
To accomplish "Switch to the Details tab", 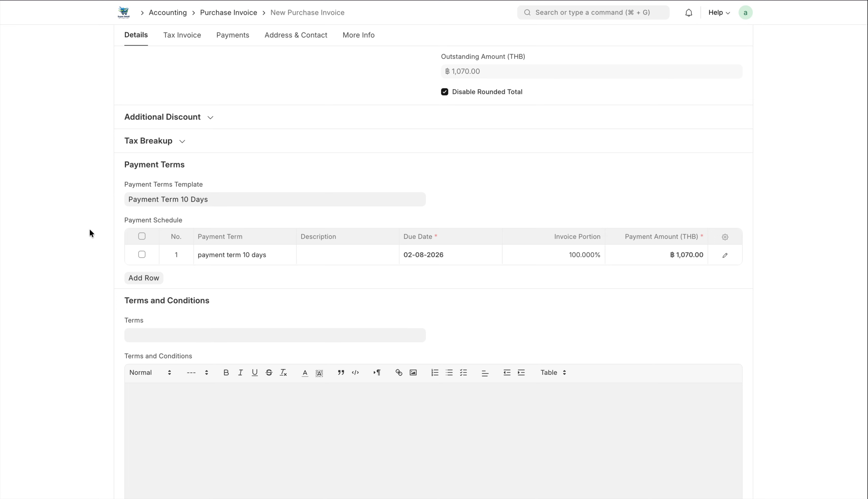I will coord(136,35).
